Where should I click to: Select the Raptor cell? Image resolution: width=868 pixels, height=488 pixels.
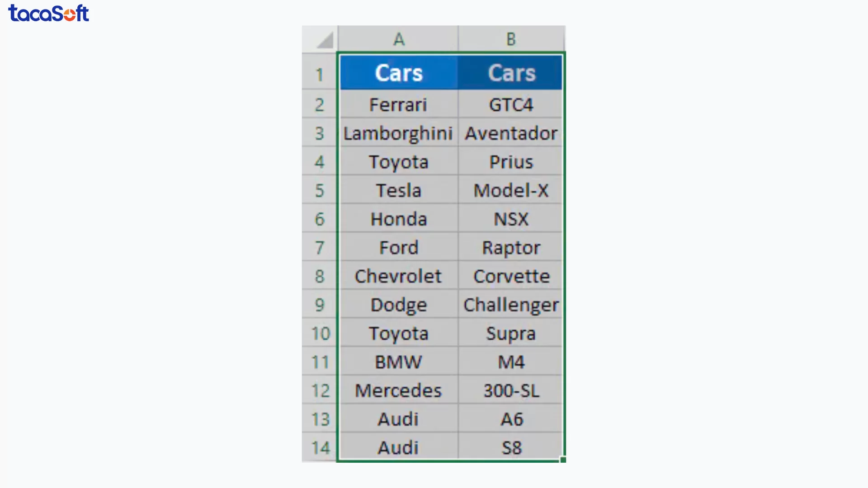pos(510,247)
